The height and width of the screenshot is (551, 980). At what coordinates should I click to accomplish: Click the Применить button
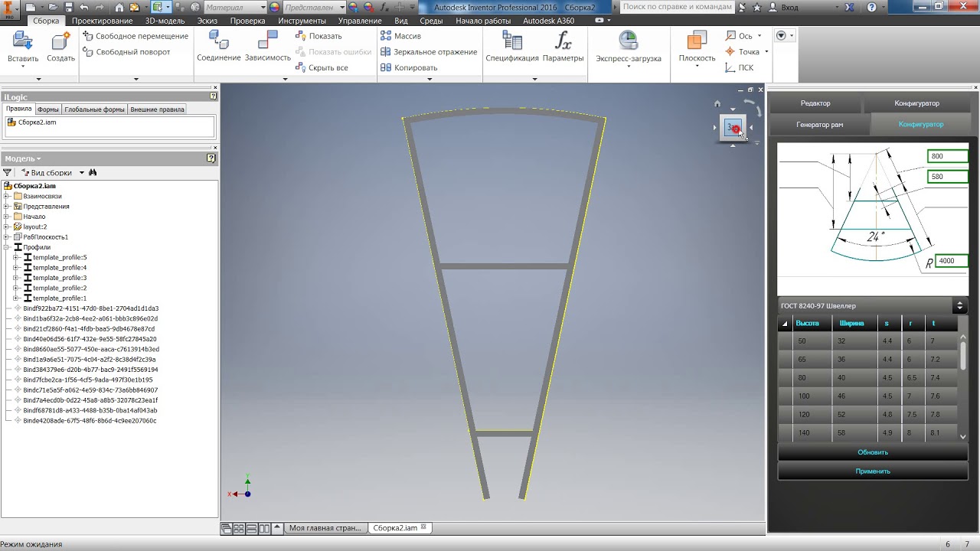[x=873, y=471]
